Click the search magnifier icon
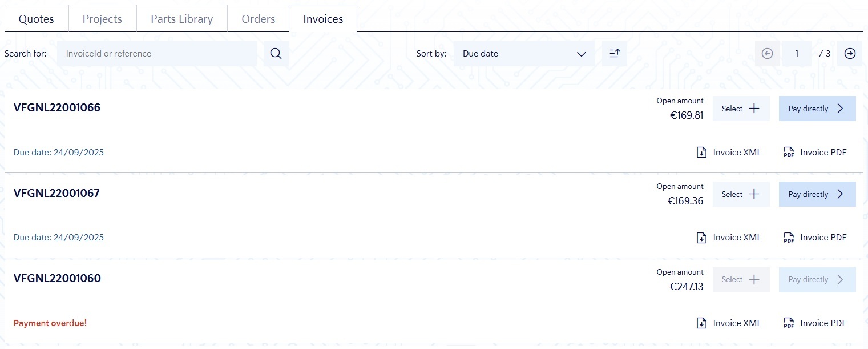 [x=276, y=54]
